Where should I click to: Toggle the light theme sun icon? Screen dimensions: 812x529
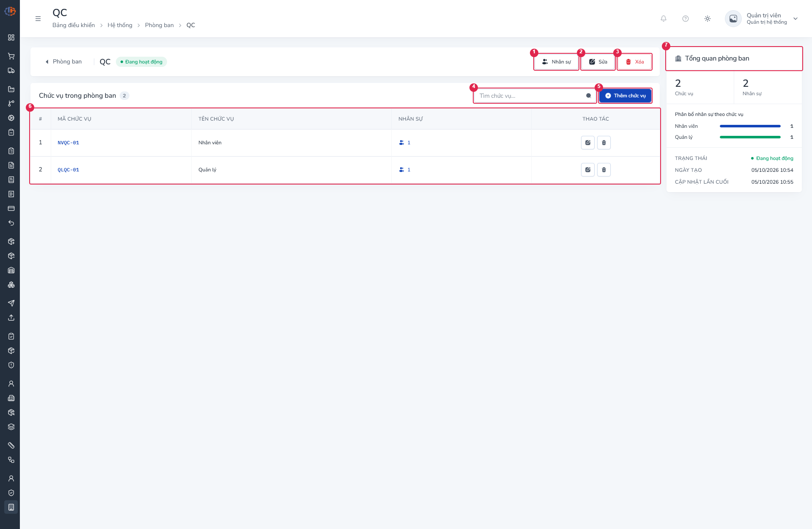tap(708, 19)
